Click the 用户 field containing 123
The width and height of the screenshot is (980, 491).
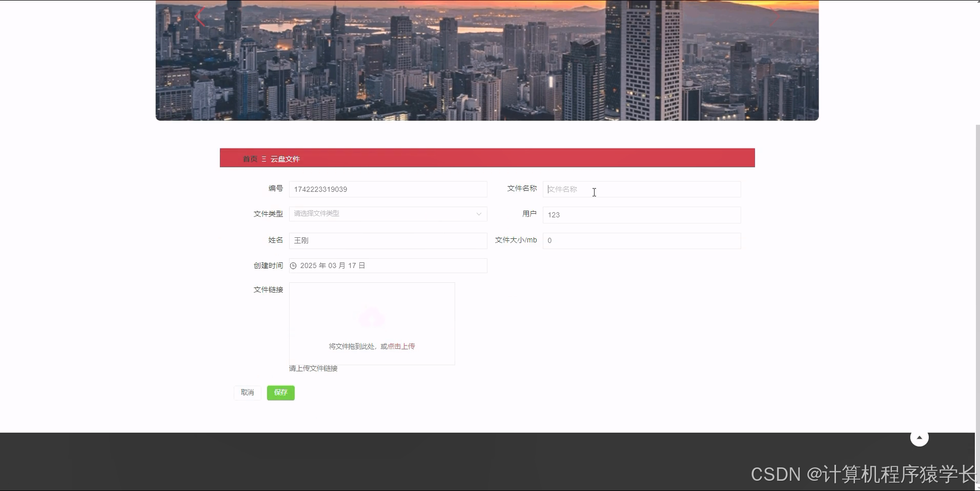tap(641, 215)
